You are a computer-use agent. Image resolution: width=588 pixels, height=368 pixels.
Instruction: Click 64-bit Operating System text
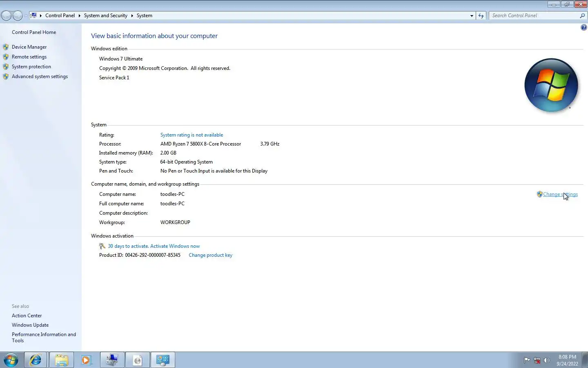(x=186, y=162)
